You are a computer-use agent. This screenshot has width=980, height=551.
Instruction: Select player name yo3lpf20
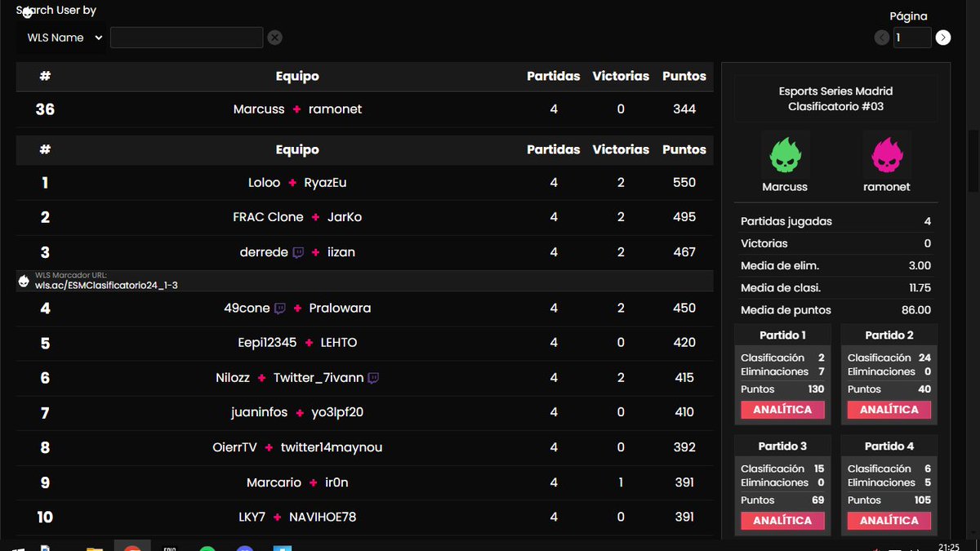[x=337, y=413]
